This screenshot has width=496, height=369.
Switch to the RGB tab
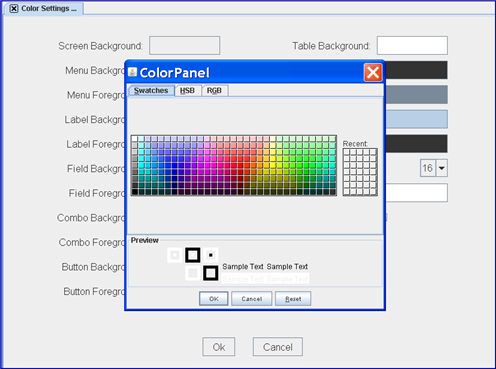[x=214, y=91]
